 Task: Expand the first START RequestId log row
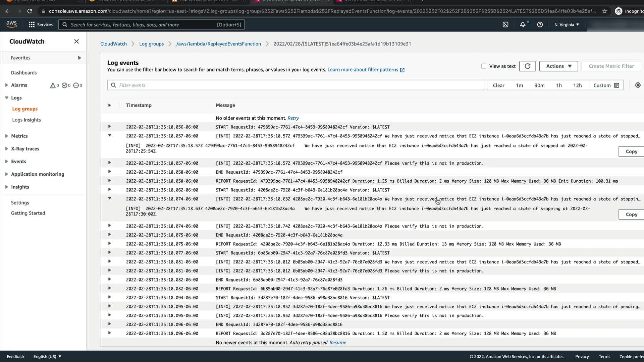pyautogui.click(x=109, y=127)
